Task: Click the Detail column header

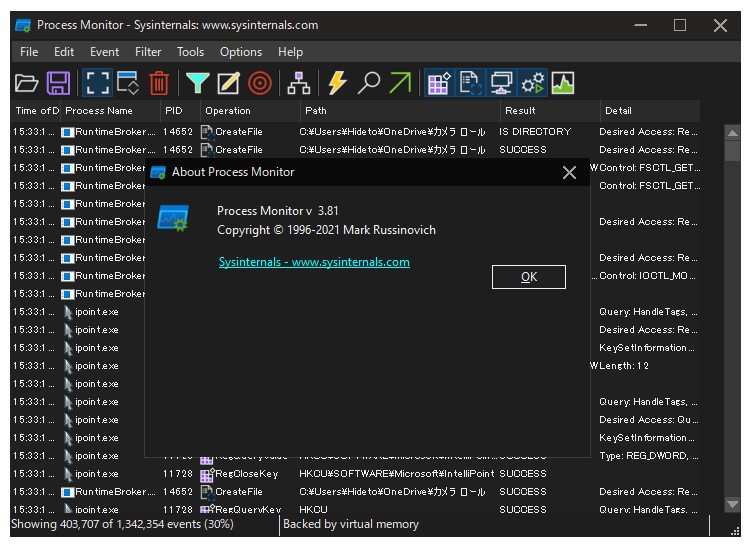Action: click(650, 111)
